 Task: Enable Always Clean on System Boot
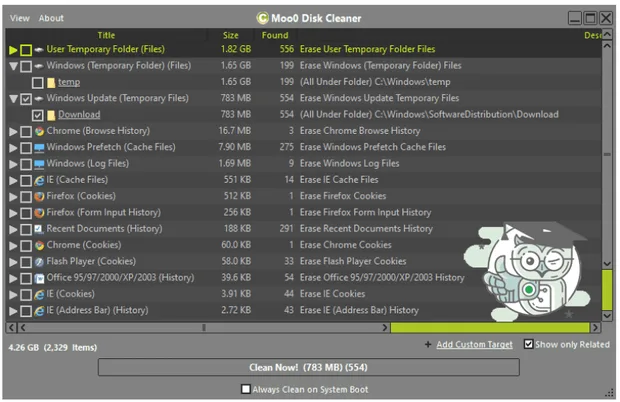pyautogui.click(x=246, y=389)
